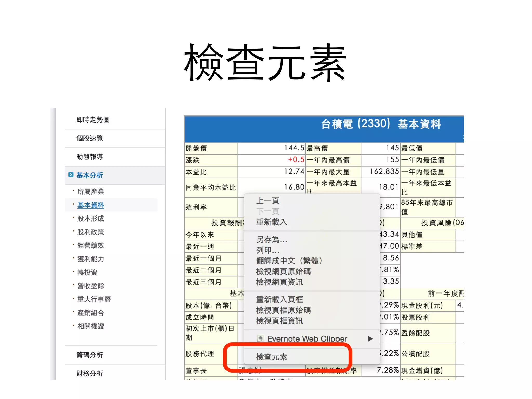
Task: Click the 一年內最大量 value 162,835
Action: [x=384, y=171]
